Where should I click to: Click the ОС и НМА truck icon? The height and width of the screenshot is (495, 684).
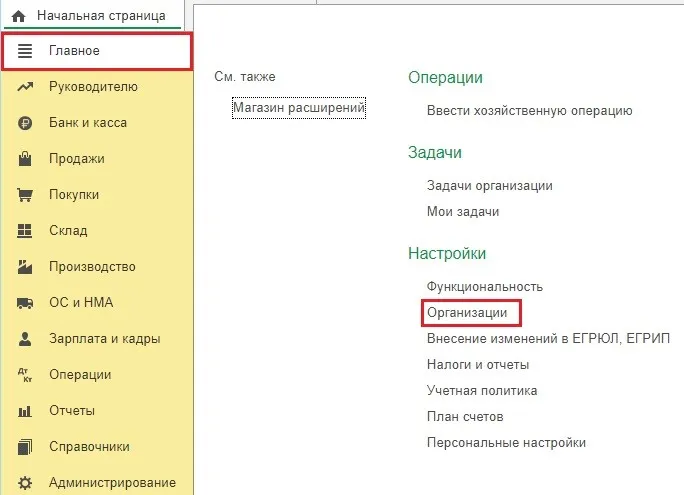25,303
